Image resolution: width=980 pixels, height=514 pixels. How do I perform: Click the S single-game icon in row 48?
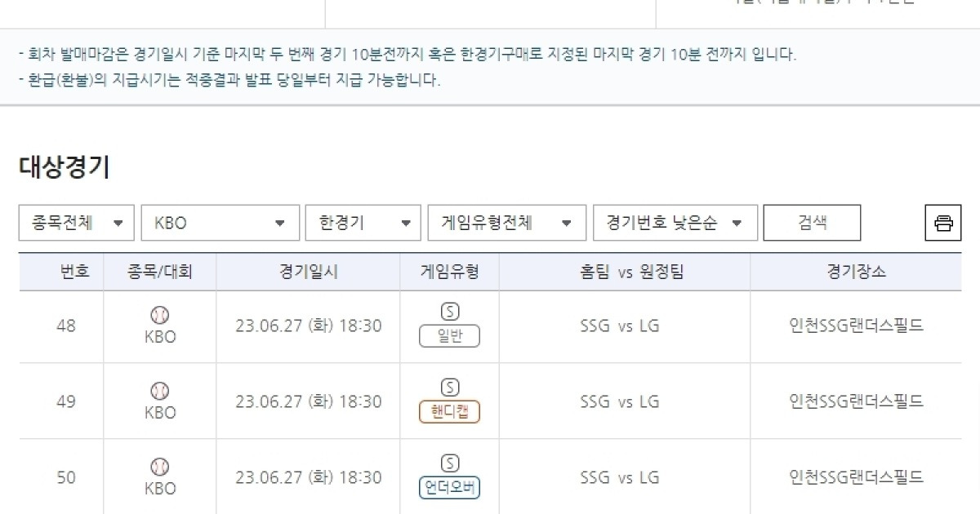point(449,311)
